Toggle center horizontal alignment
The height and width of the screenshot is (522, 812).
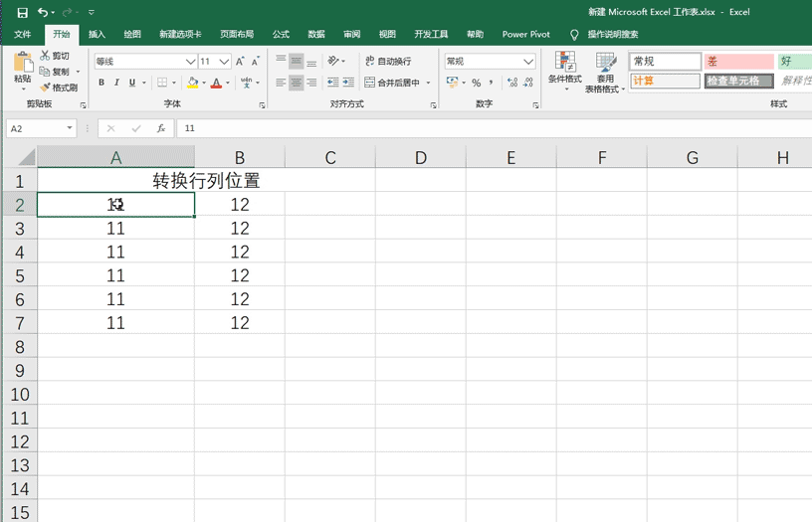point(297,83)
